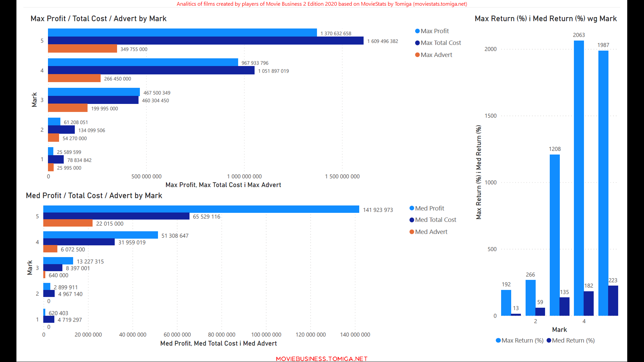Click the 65 529 116 Med Total Cost bar
The image size is (644, 362).
point(116,217)
